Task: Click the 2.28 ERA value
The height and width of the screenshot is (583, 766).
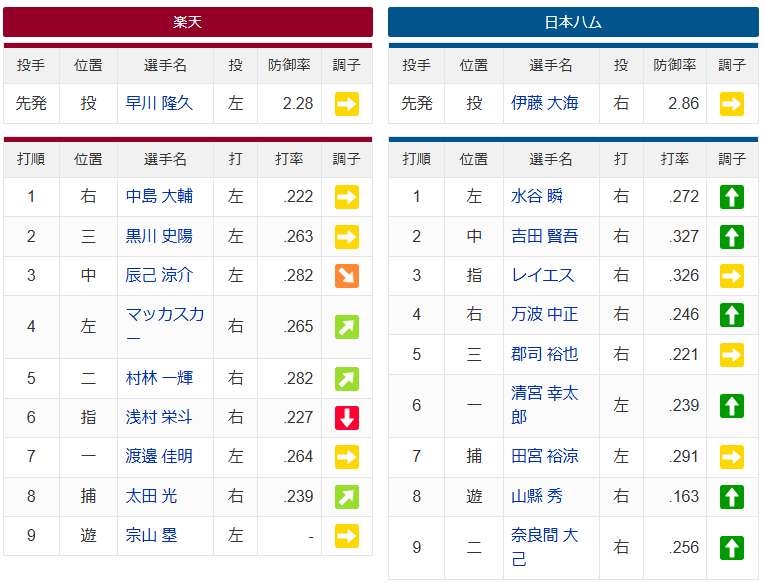Action: point(298,104)
